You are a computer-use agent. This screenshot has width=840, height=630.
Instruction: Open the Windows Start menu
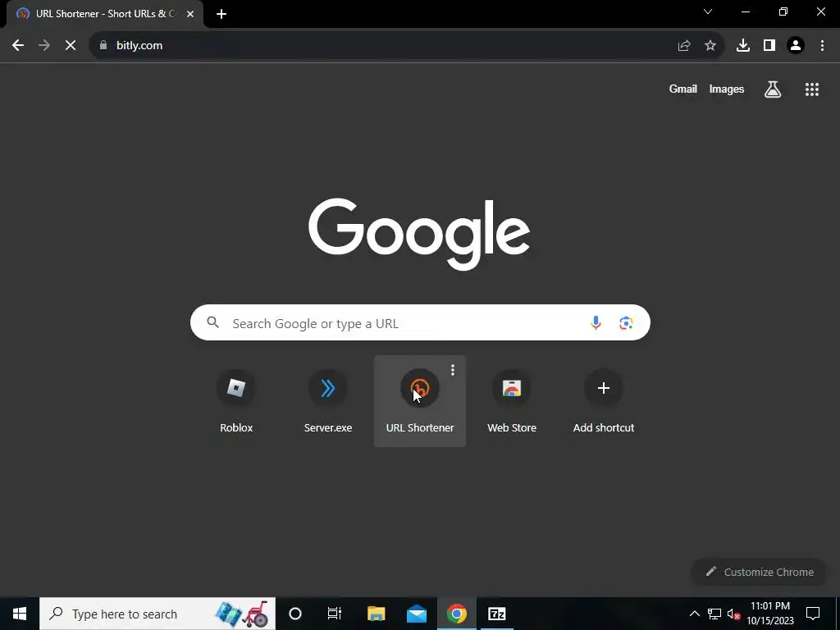(x=20, y=614)
